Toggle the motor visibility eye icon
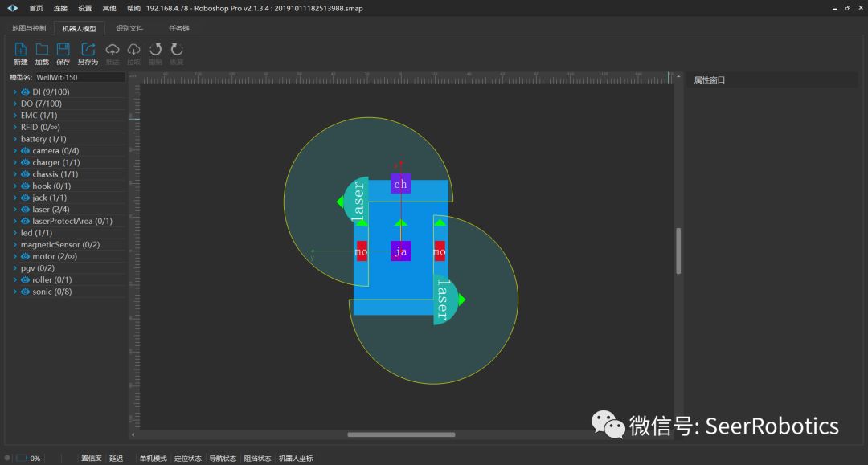The image size is (868, 465). (x=26, y=257)
